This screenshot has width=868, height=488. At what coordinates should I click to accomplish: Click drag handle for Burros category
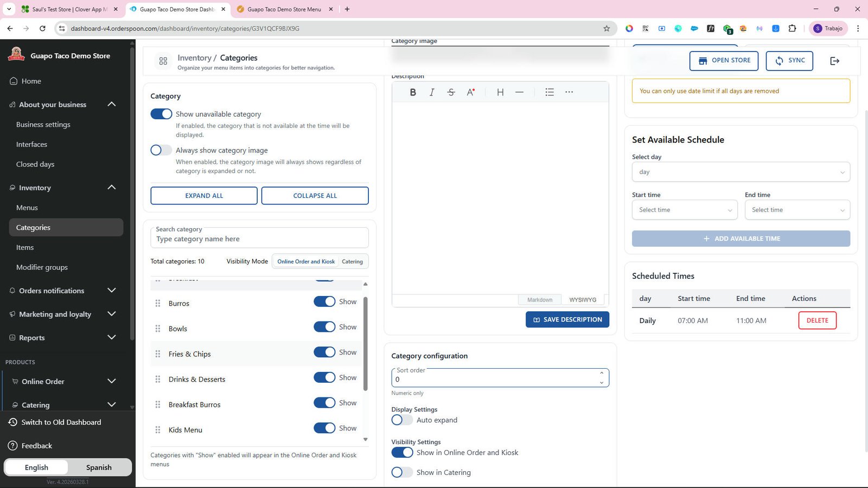(158, 304)
